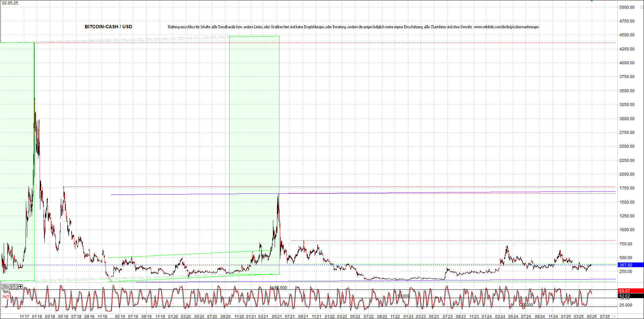644x319 pixels.
Task: Click the 250.00 price axis label
Action: (626, 271)
